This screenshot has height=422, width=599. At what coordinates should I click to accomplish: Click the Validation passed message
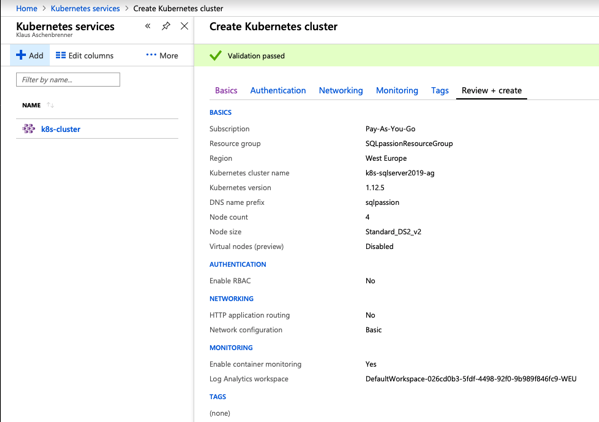256,56
